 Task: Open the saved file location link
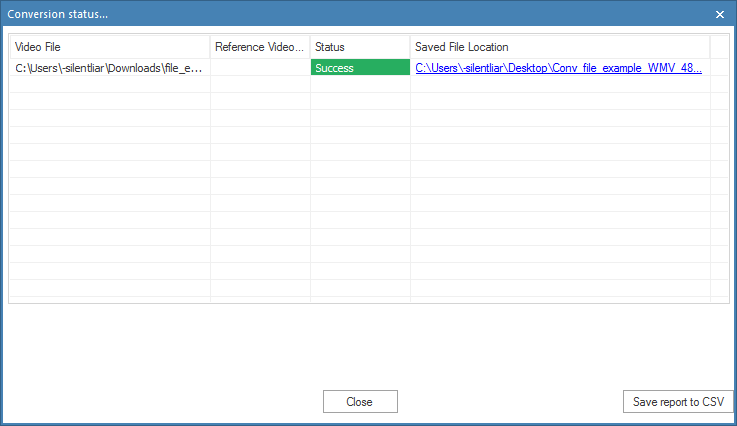pyautogui.click(x=558, y=68)
